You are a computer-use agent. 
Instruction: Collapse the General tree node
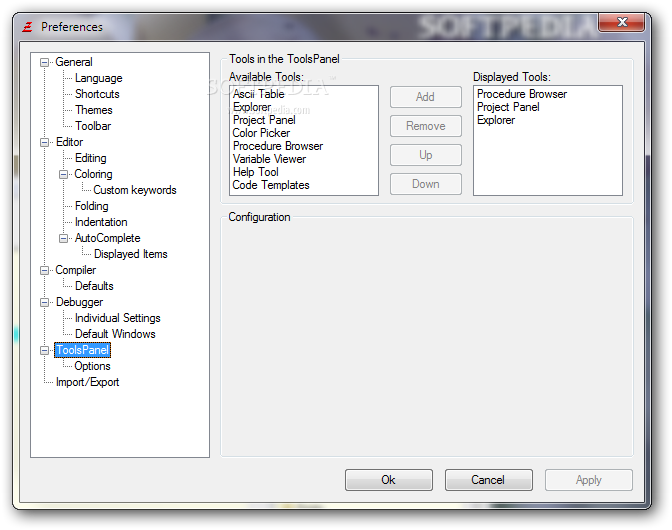click(44, 63)
